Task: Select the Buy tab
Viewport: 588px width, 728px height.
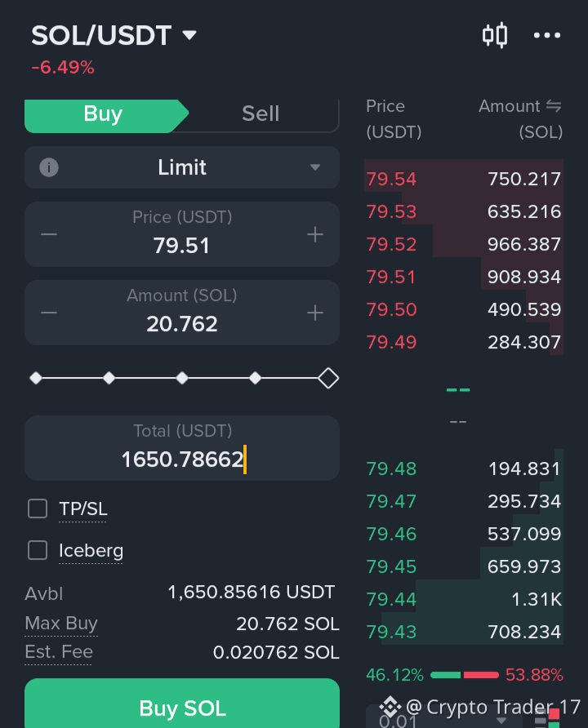Action: pos(103,113)
